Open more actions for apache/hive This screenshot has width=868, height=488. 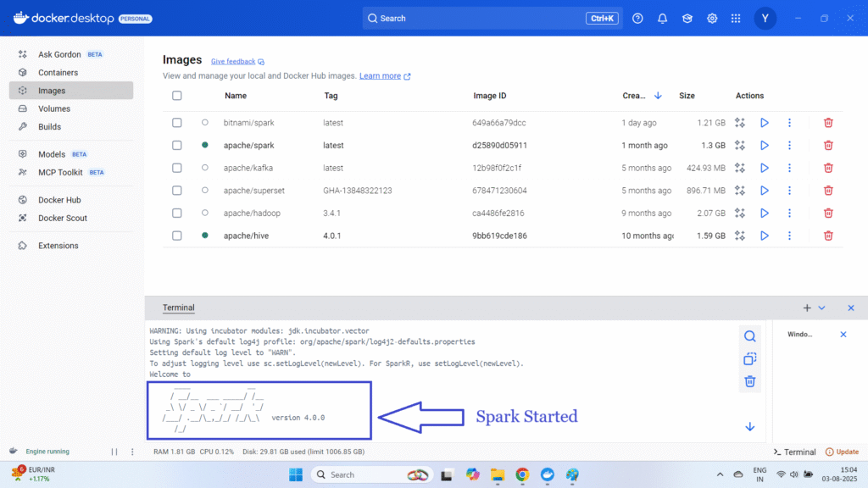pos(789,236)
